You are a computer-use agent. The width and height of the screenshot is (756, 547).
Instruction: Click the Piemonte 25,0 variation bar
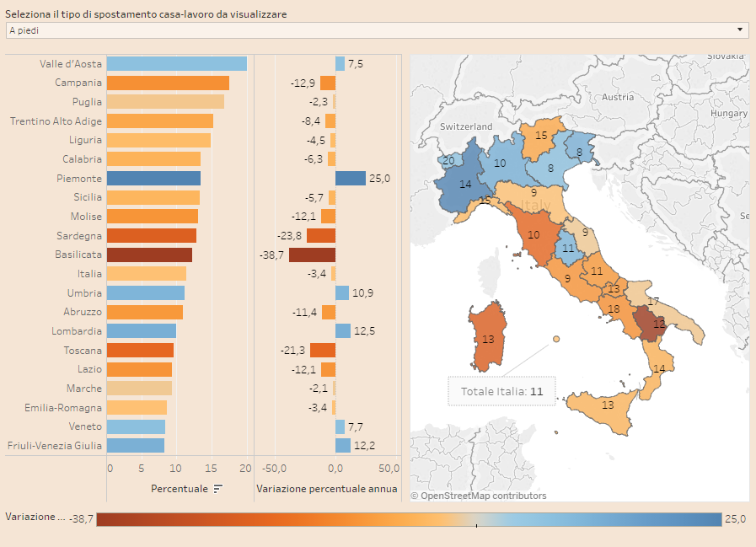tap(350, 179)
